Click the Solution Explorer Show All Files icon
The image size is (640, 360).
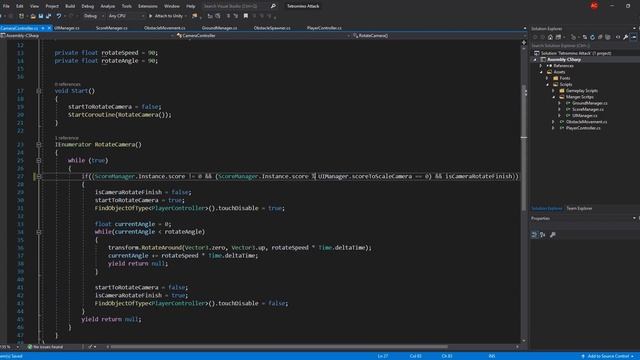pyautogui.click(x=608, y=37)
